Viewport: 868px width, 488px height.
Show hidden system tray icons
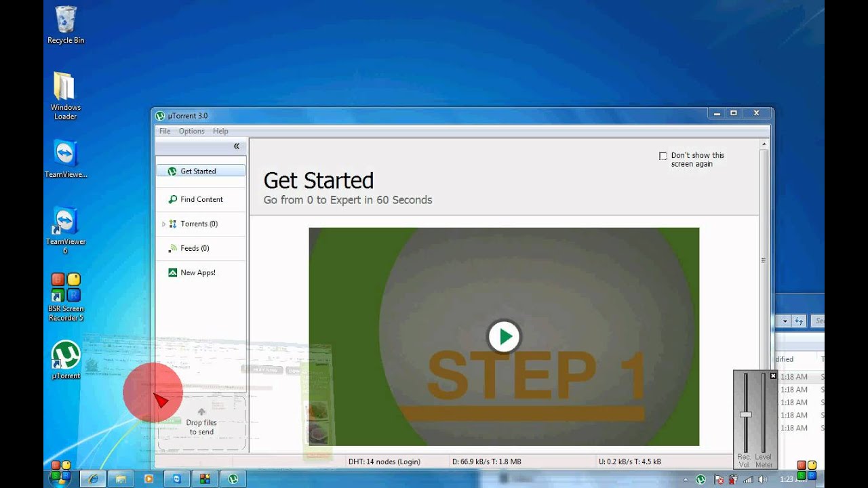point(687,479)
